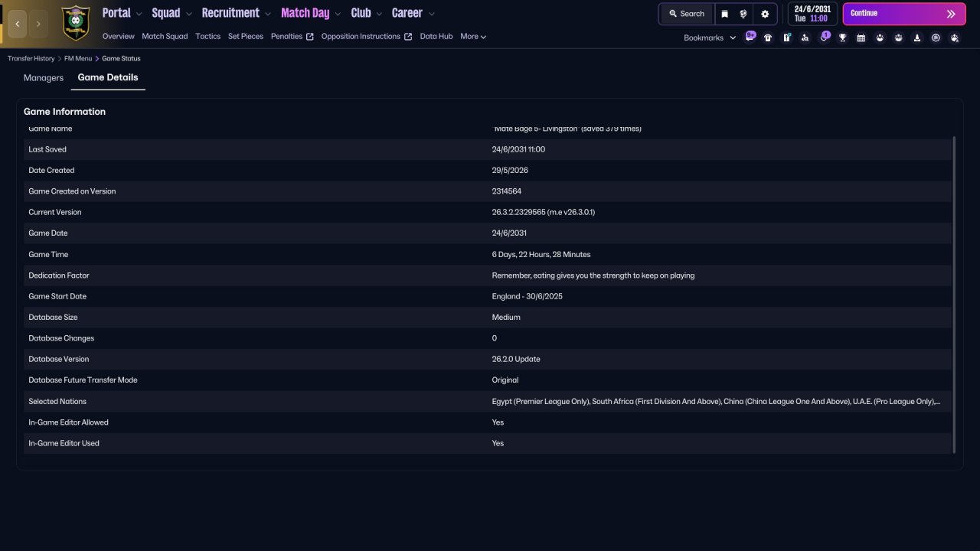This screenshot has width=980, height=551.
Task: Click the trophy bookmark icon
Action: (x=842, y=37)
